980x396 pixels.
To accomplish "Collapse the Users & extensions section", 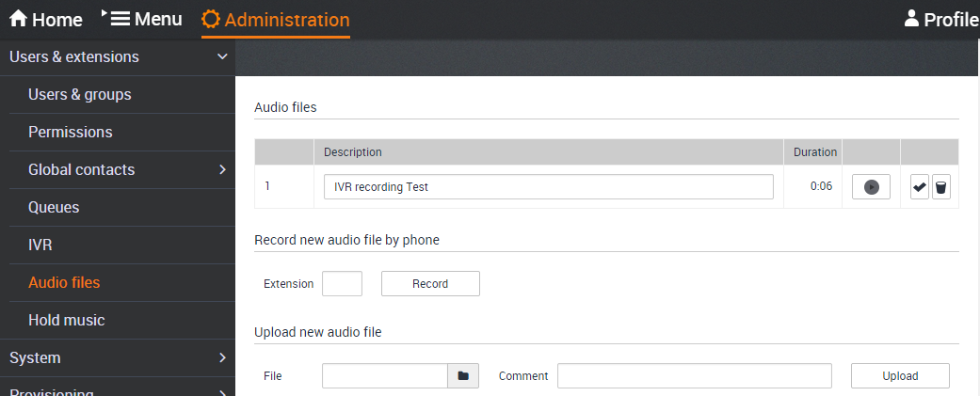I will (222, 56).
